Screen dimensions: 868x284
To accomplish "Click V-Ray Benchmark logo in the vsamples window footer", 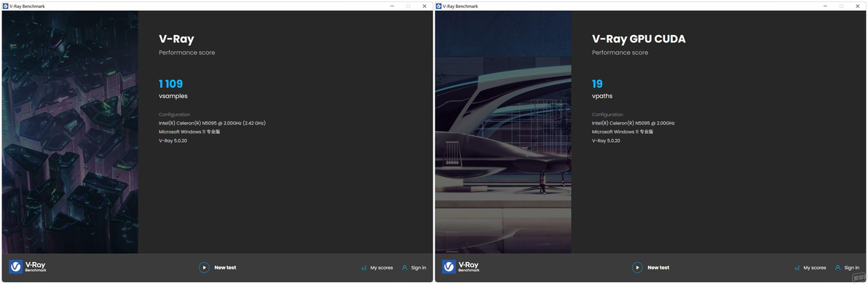I will pos(28,267).
